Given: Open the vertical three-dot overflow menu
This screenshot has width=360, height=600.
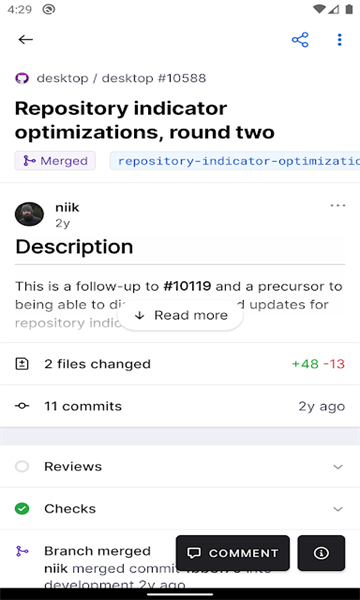Looking at the screenshot, I should [x=339, y=40].
